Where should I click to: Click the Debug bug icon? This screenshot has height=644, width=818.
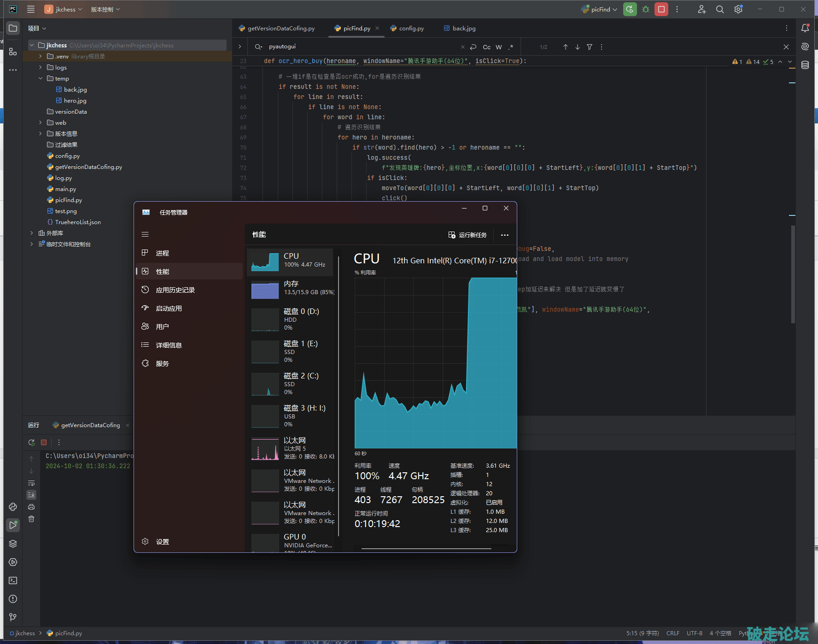[x=646, y=9]
